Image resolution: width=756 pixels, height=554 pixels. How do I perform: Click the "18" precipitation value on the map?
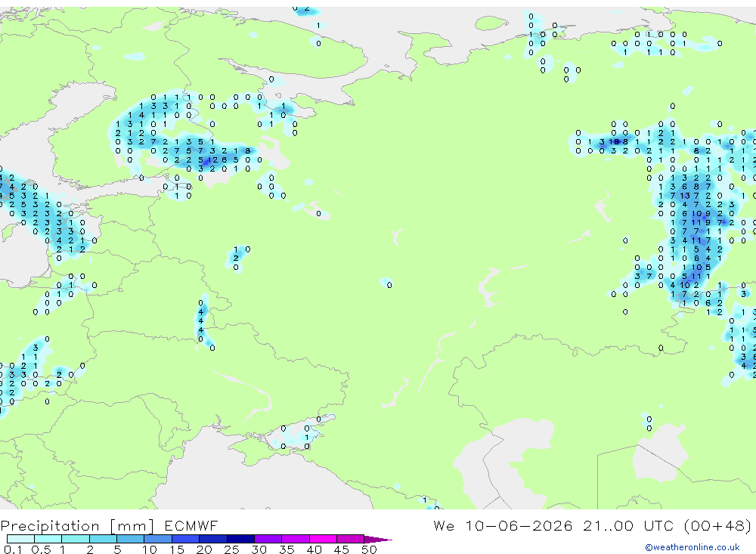[x=614, y=142]
